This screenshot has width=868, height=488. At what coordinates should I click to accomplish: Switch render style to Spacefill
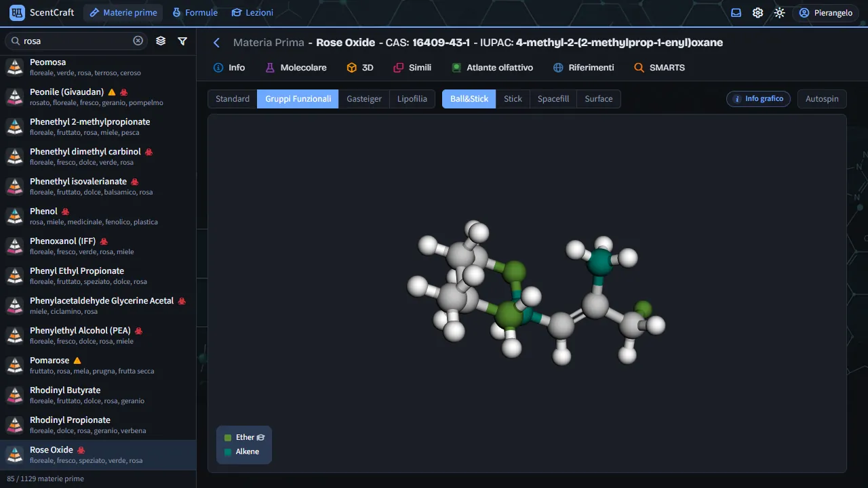553,99
